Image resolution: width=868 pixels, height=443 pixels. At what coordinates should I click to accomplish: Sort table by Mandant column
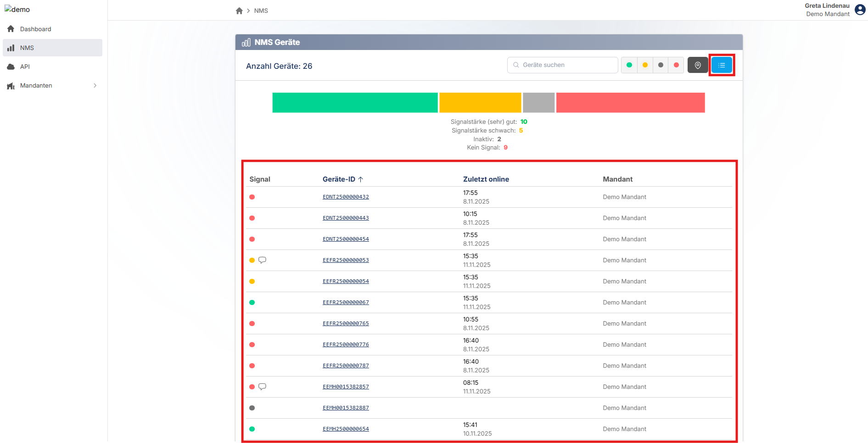point(617,179)
